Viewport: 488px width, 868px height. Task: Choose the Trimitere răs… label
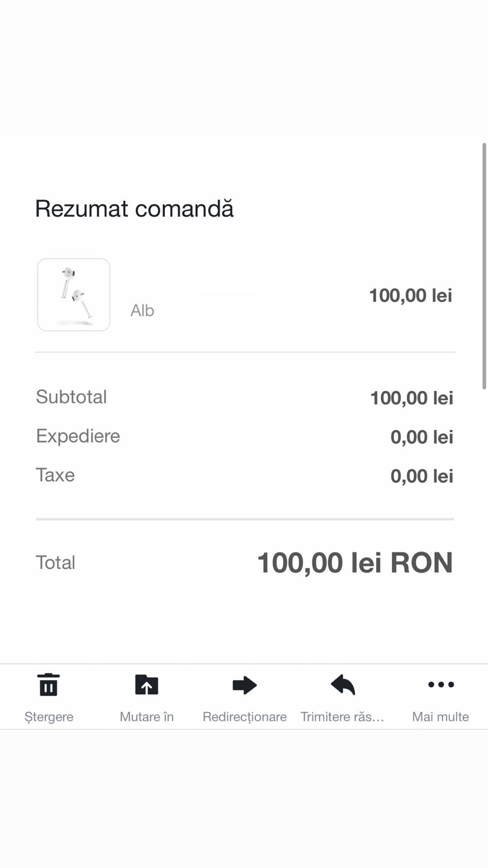point(342,717)
